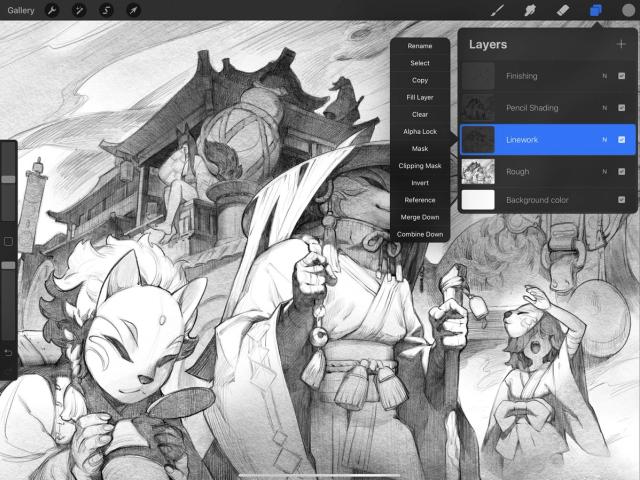Uncheck the Rough layer visibility
Viewport: 640px width, 480px height.
621,172
